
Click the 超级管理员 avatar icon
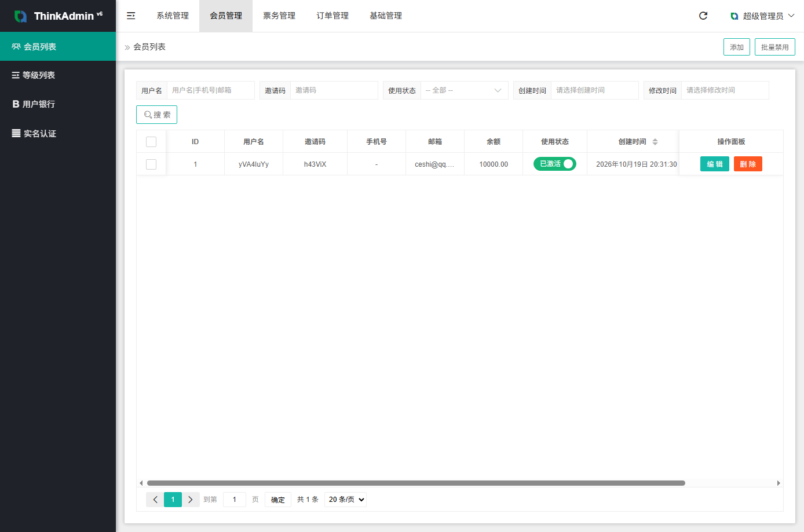[x=734, y=16]
